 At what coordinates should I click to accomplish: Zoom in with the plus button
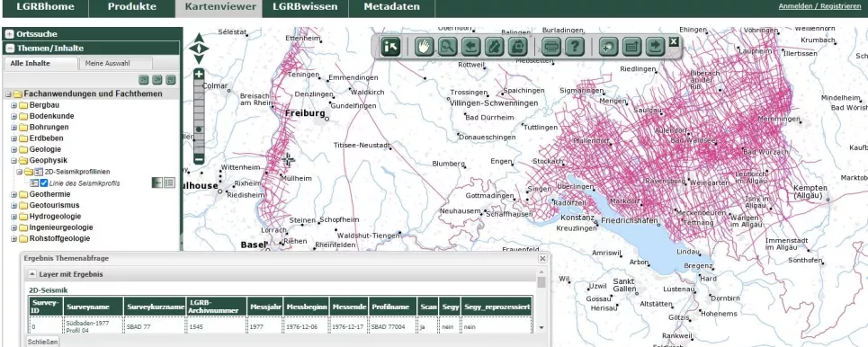tap(200, 74)
